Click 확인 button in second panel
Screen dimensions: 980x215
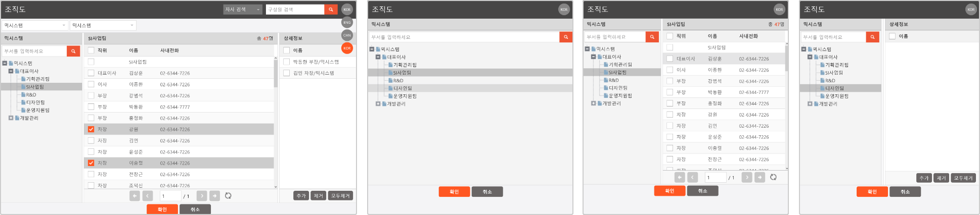point(454,192)
